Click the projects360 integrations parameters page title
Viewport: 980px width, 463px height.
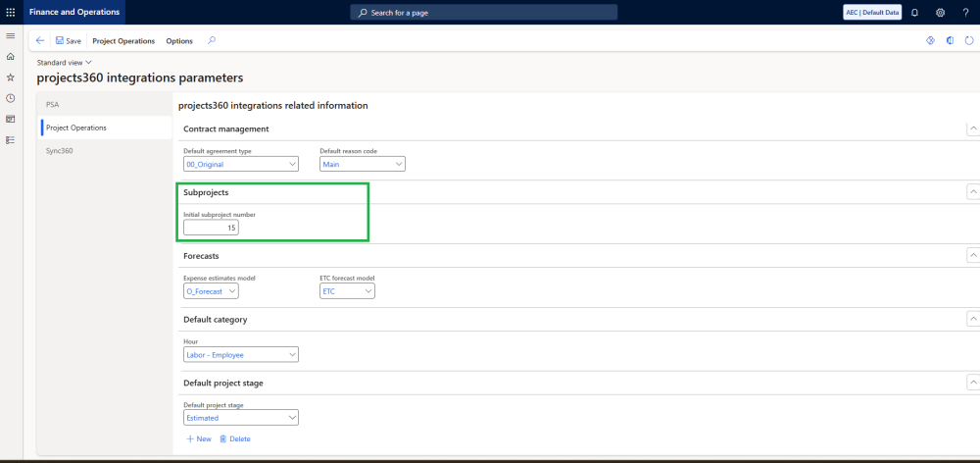(140, 78)
